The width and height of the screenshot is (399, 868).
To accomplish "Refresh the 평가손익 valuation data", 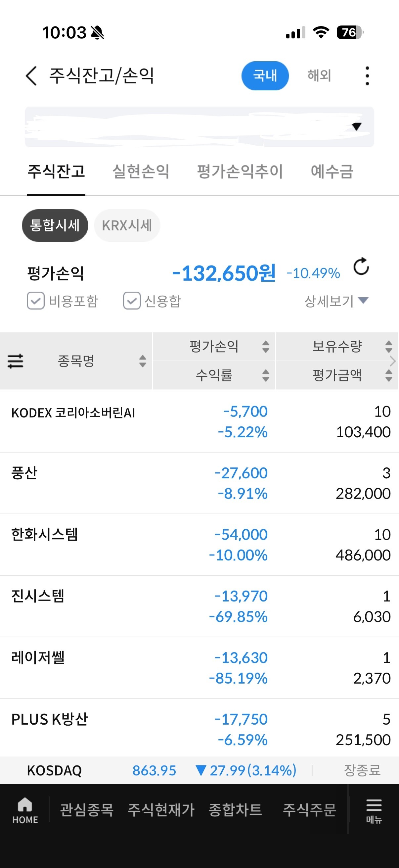I will 361,267.
